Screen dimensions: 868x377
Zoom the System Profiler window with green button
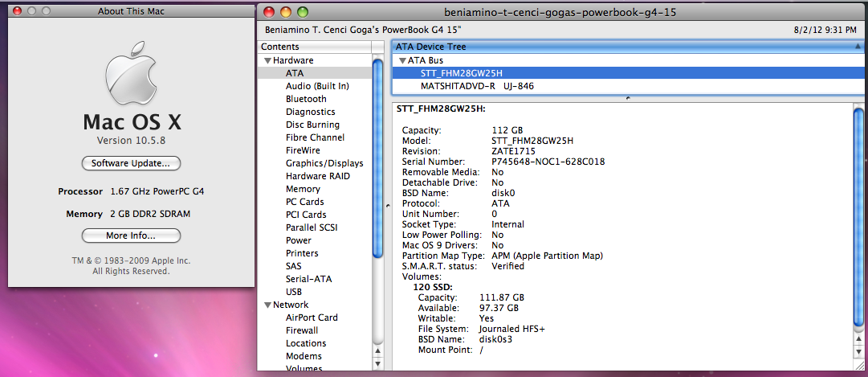[302, 11]
